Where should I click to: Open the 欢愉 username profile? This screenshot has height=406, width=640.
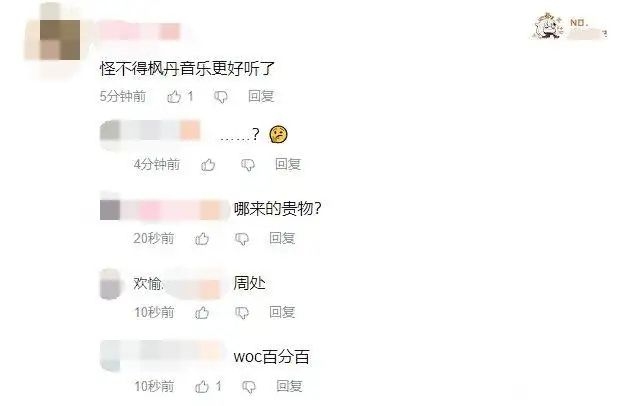point(148,283)
